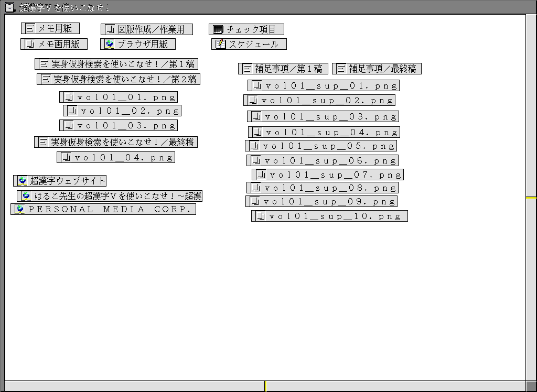
Task: Click the window icon in the title bar
Action: pos(9,7)
